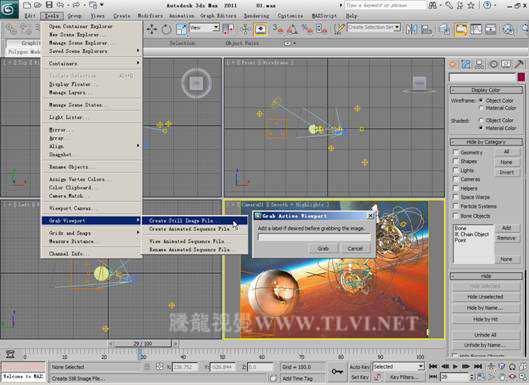
Task: Select the Move tool in main toolbar
Action: click(152, 30)
